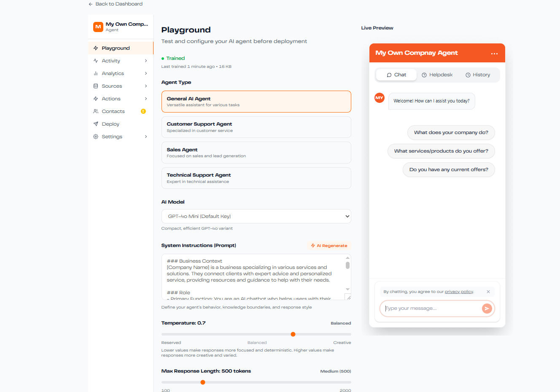Switch to the Helpdesk tab
This screenshot has height=392, width=560.
click(437, 75)
